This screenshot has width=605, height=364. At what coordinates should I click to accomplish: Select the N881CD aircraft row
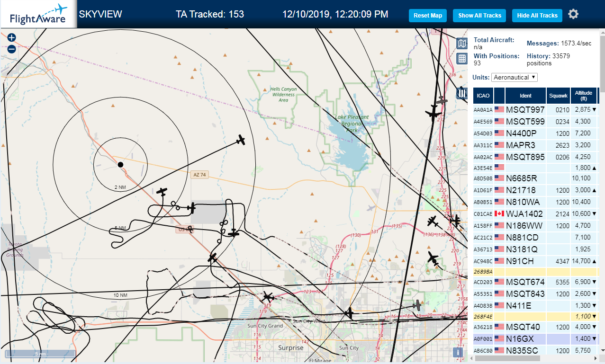coord(535,237)
